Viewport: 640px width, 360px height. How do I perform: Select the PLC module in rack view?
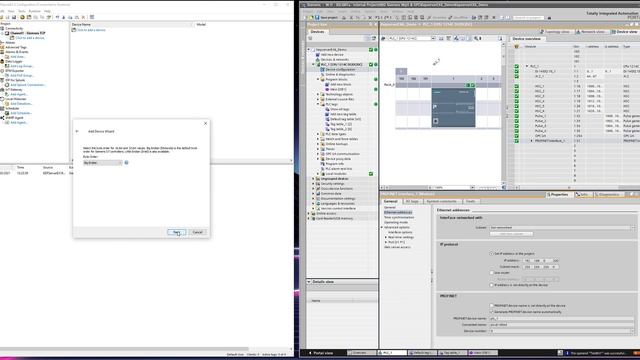tap(453, 108)
